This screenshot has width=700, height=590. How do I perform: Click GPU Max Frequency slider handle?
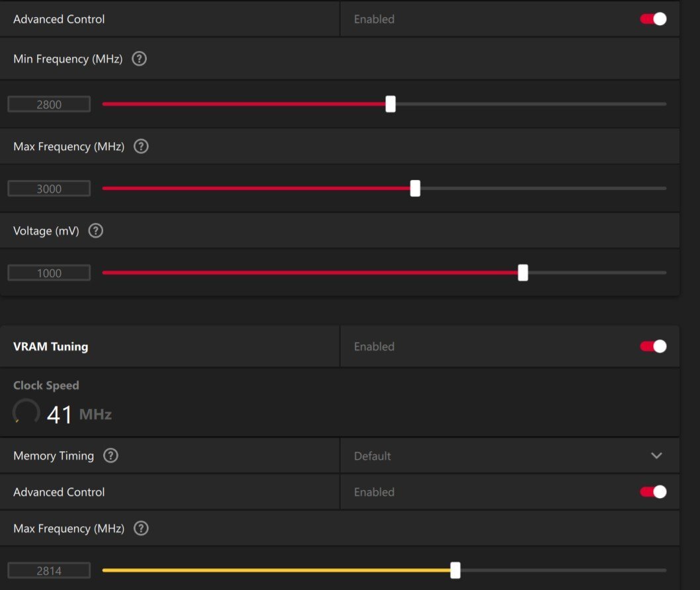point(416,189)
